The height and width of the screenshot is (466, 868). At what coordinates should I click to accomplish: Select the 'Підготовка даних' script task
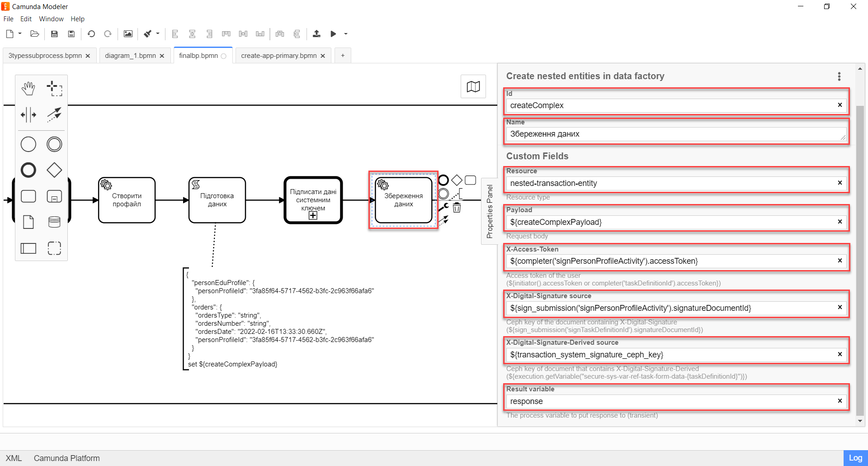pyautogui.click(x=217, y=200)
